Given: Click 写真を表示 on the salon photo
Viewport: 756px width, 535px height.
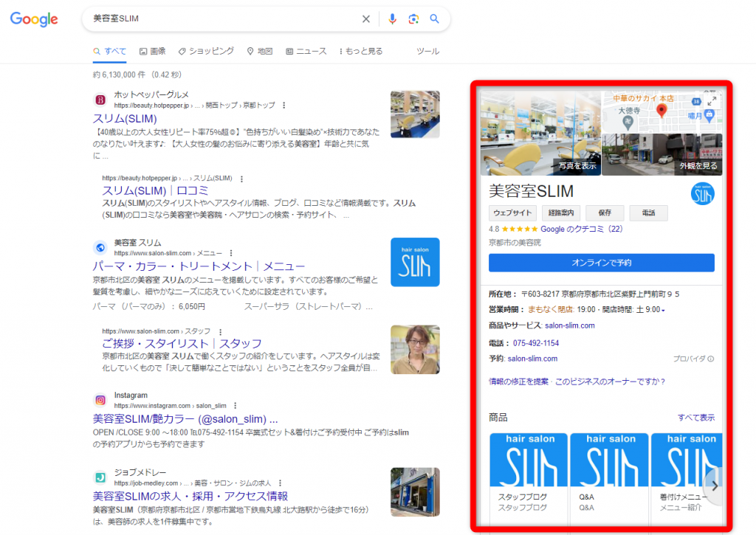Looking at the screenshot, I should pyautogui.click(x=577, y=166).
